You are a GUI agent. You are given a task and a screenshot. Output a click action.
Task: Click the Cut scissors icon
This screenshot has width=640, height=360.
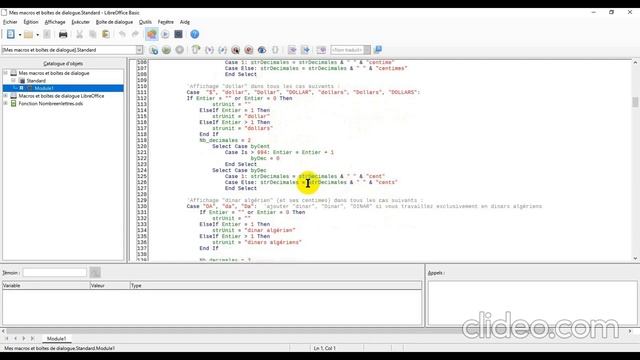80,35
